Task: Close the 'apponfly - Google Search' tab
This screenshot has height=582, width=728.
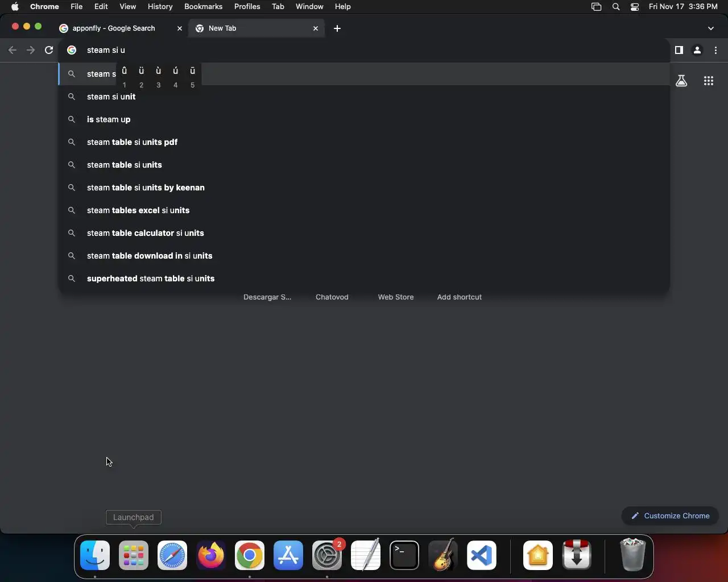Action: point(180,28)
